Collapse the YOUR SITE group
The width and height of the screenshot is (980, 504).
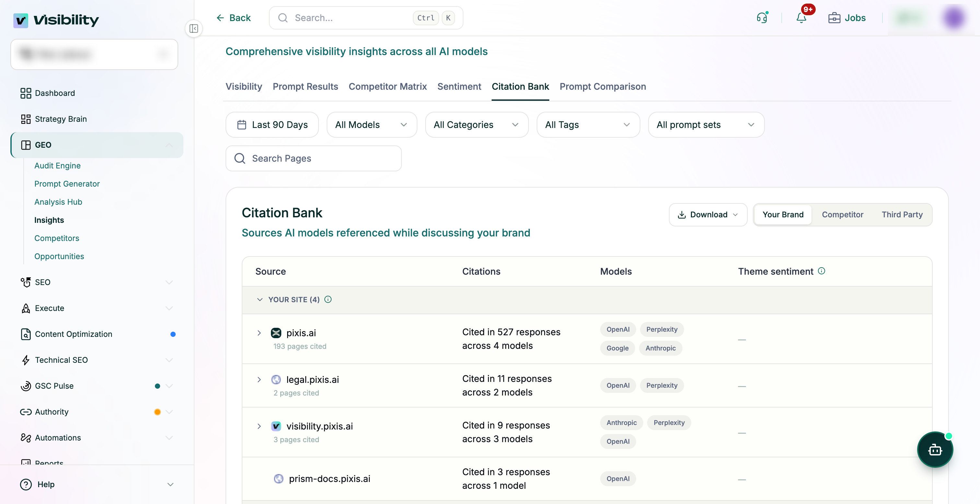click(x=260, y=300)
